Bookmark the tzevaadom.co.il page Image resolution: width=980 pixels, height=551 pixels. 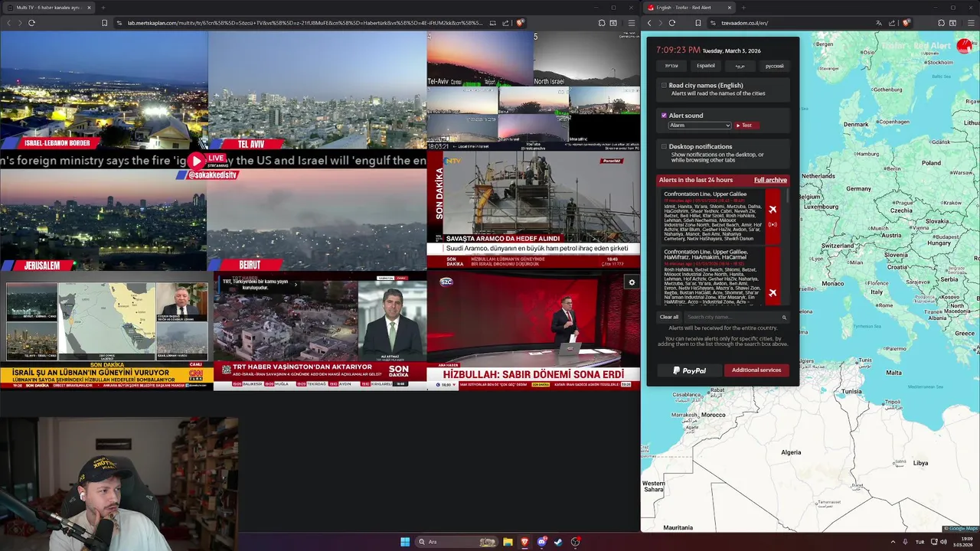[x=698, y=23]
